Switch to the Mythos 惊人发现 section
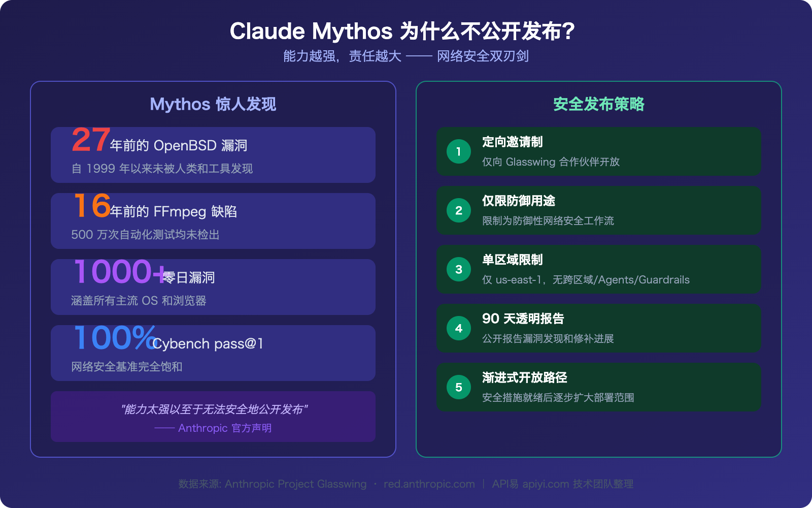The width and height of the screenshot is (812, 508). (212, 105)
